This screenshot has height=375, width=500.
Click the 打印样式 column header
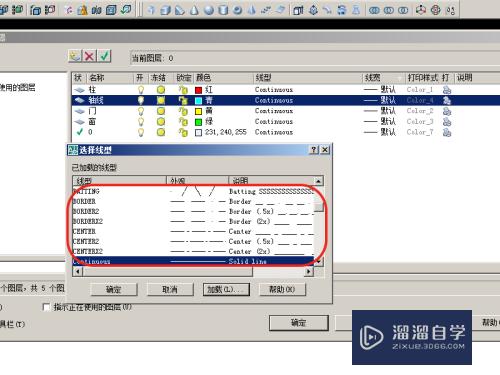[422, 78]
